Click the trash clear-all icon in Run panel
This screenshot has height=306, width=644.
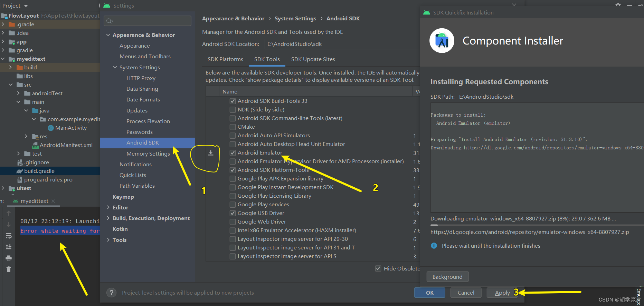coord(9,269)
